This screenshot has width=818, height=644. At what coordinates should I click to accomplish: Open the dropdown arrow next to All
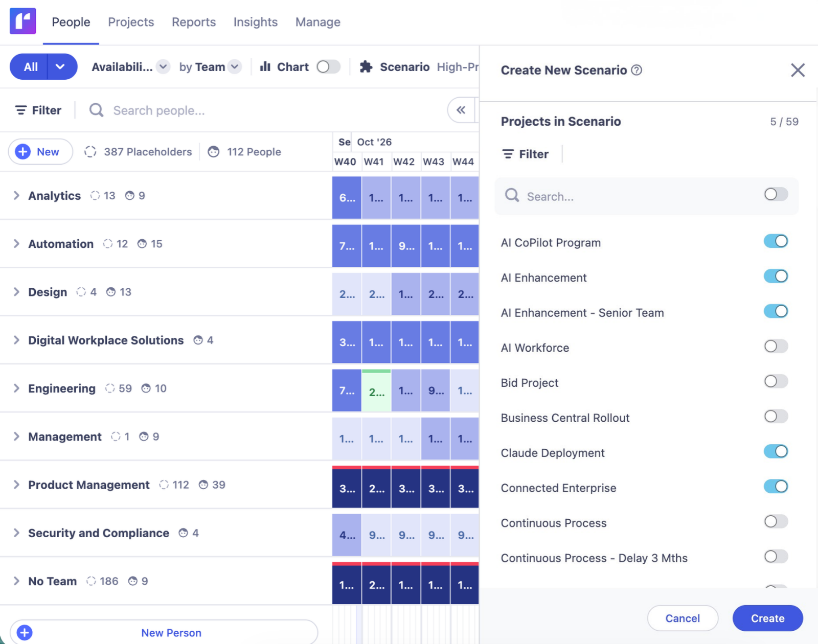coord(60,66)
